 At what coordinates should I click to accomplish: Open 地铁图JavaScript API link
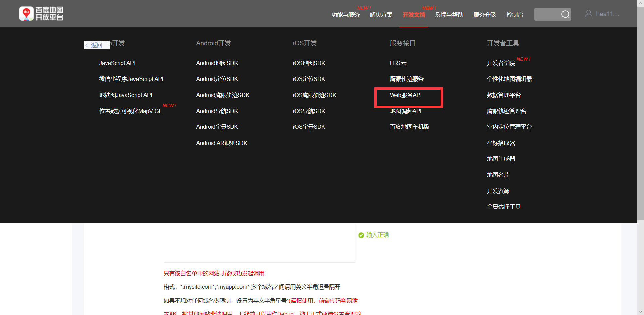coord(125,95)
